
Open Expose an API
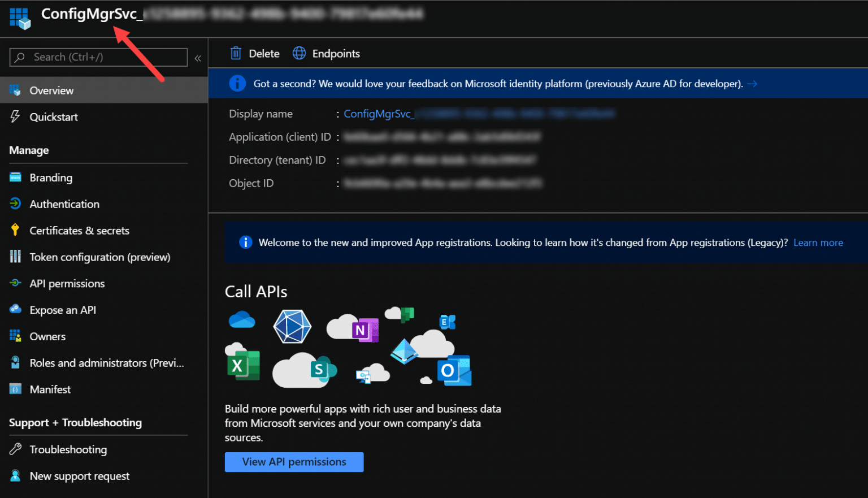tap(63, 310)
